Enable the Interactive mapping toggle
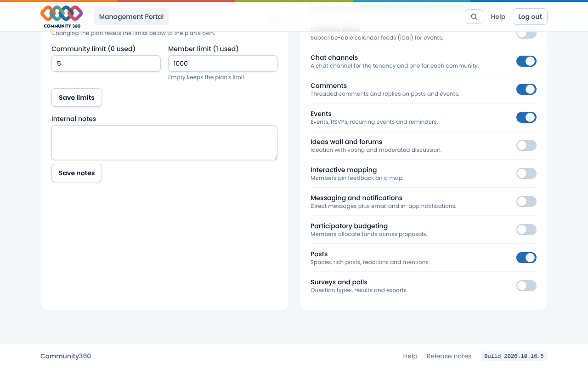This screenshot has width=588, height=368. 526,173
